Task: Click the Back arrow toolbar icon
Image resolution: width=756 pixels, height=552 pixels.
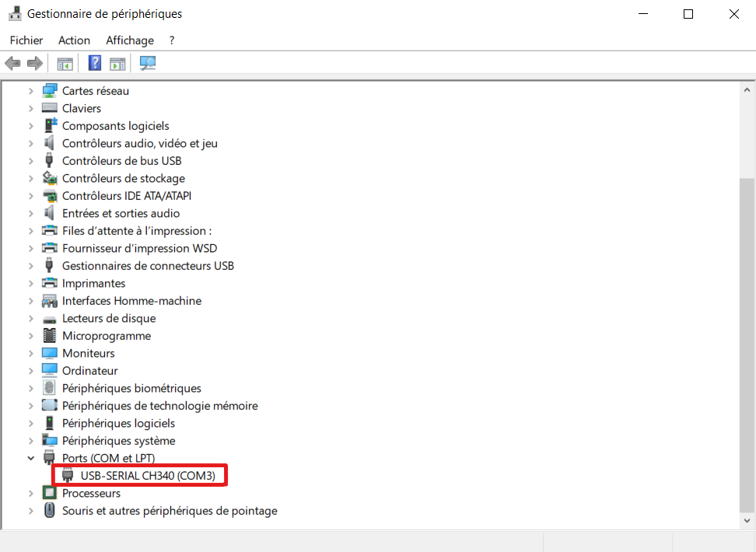Action: 12,63
